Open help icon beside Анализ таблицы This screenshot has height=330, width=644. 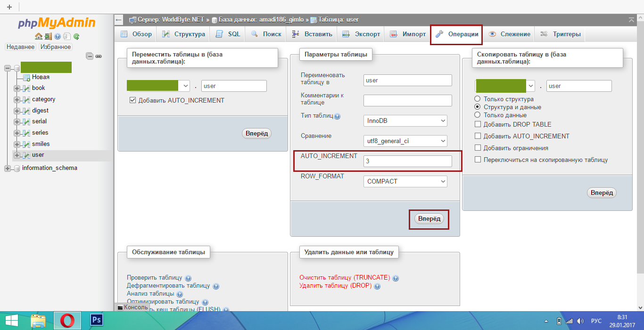[x=180, y=294]
